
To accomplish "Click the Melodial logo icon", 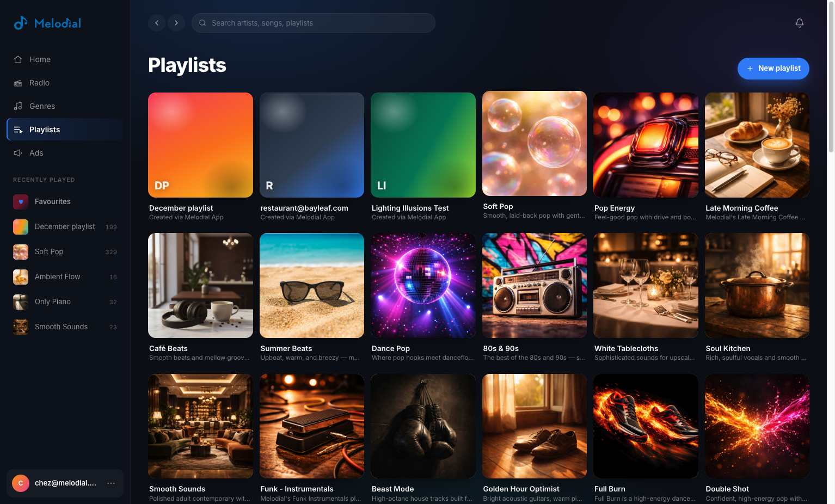I will coord(21,23).
